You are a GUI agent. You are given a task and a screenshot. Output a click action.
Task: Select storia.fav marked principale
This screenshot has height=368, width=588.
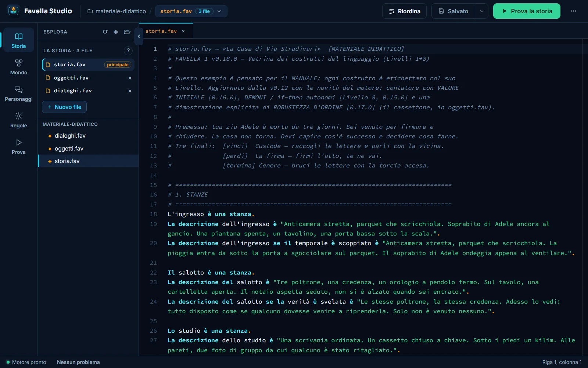(x=88, y=65)
